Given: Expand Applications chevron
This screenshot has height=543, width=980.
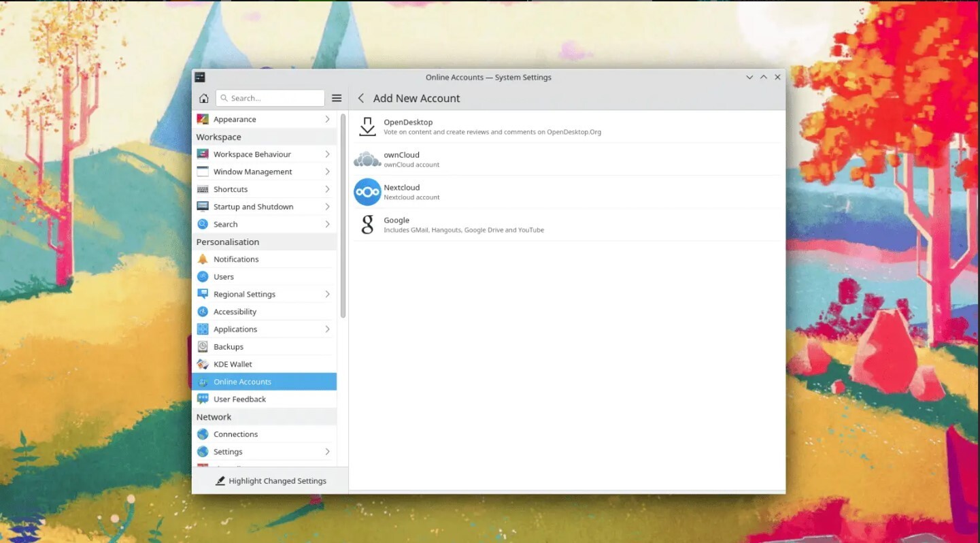Looking at the screenshot, I should coord(327,329).
